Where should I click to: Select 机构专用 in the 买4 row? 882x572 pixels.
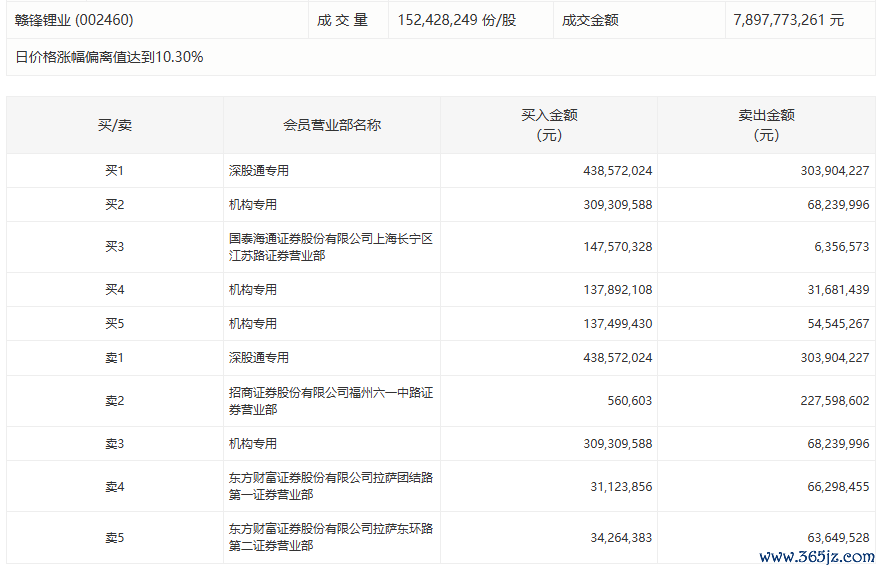[253, 290]
